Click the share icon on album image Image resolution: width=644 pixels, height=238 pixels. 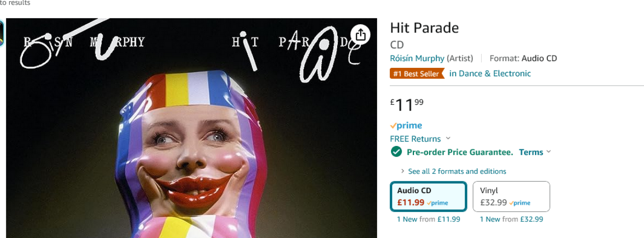(360, 35)
